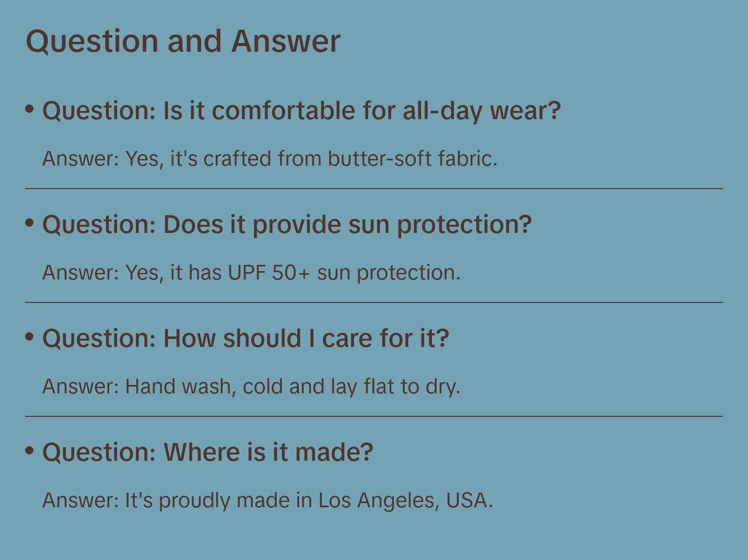
Task: Click the bullet before "Where is it made?"
Action: (x=30, y=451)
